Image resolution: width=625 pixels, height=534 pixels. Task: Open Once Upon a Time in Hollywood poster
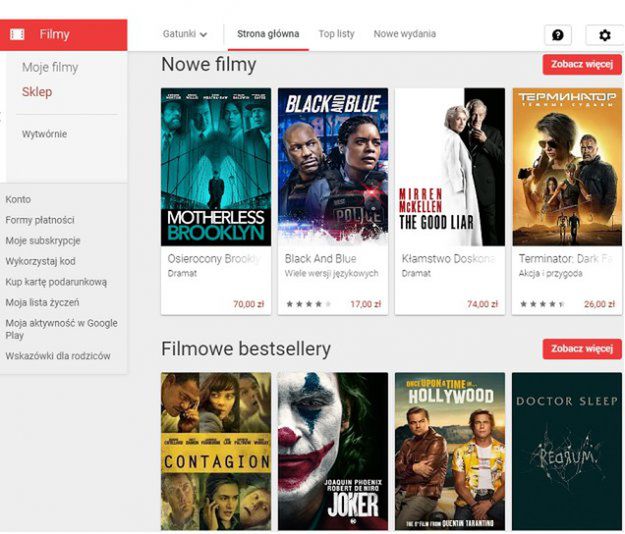pos(450,451)
